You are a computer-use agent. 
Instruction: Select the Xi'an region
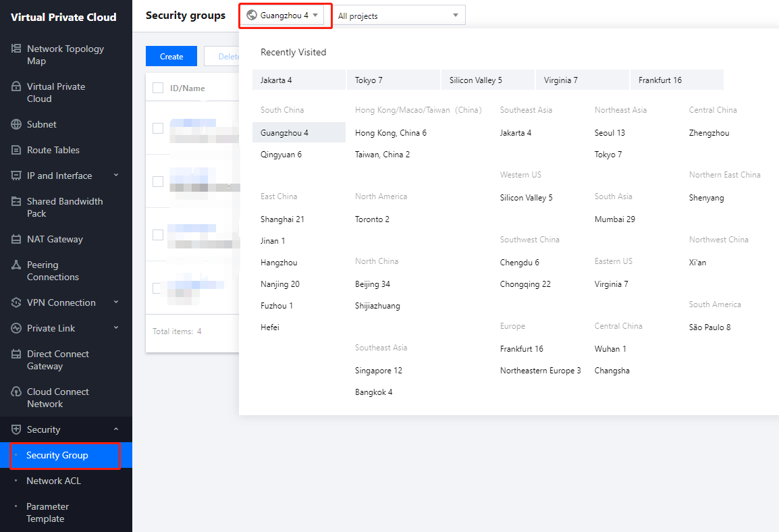pos(697,262)
